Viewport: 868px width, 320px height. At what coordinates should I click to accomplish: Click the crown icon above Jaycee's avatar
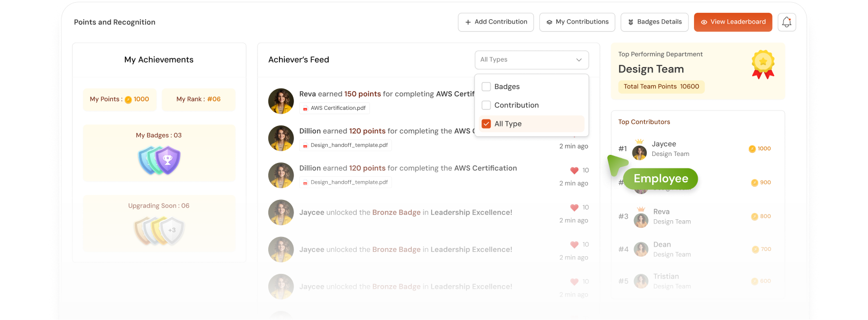(x=639, y=142)
